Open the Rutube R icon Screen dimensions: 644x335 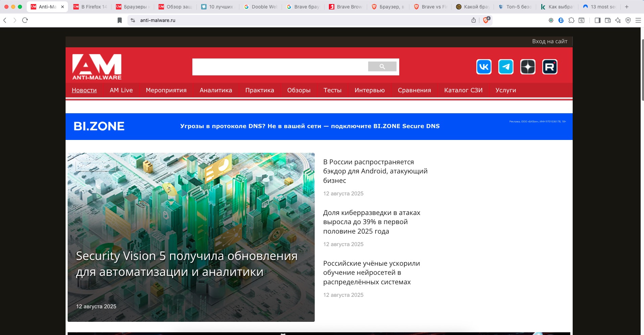[550, 67]
